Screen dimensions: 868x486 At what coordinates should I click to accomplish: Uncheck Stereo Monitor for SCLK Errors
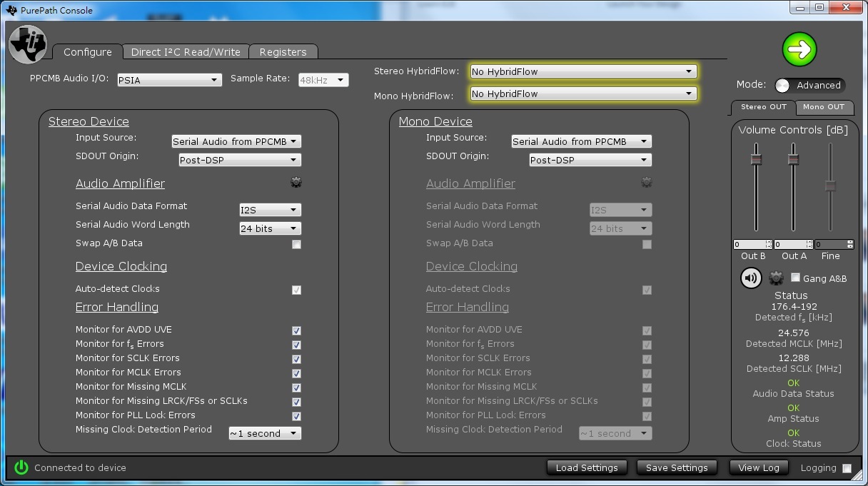[x=296, y=359]
